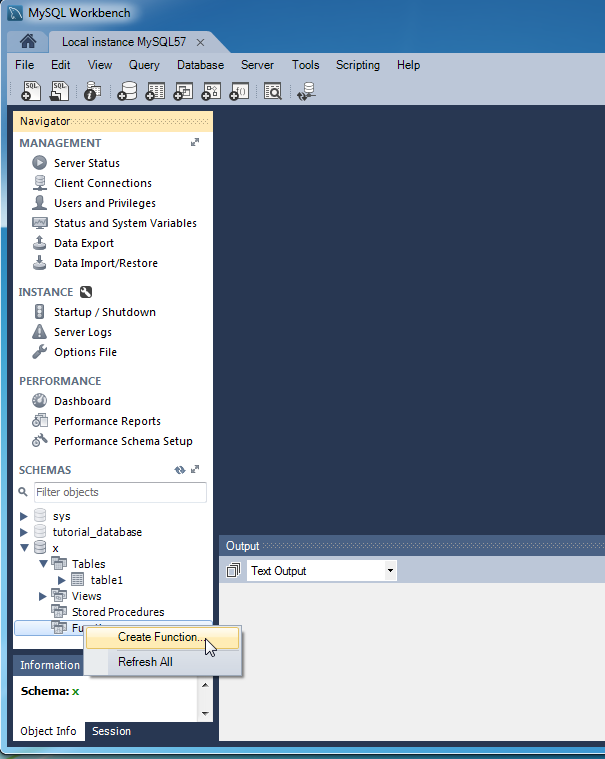The width and height of the screenshot is (605, 759).
Task: Open the Query menu
Action: click(x=144, y=65)
